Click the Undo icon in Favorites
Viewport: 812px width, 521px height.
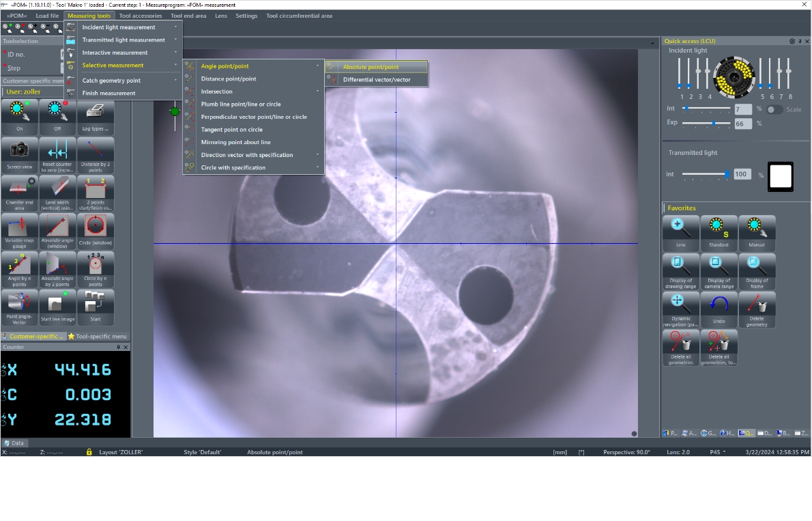click(719, 305)
